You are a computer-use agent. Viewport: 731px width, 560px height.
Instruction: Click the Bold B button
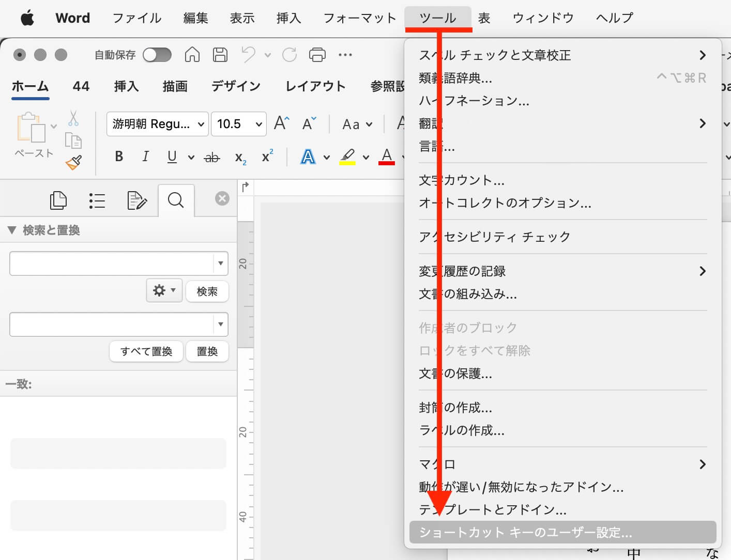pyautogui.click(x=119, y=157)
